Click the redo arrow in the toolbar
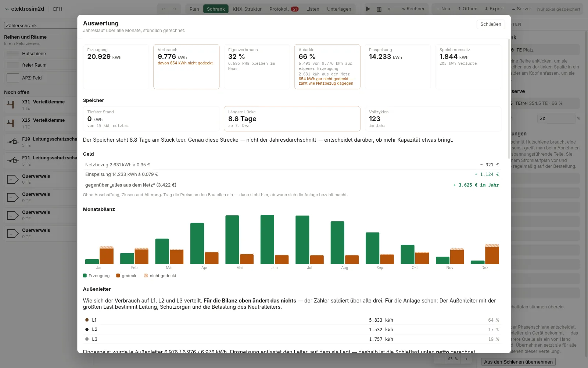This screenshot has width=588, height=368. [x=175, y=9]
